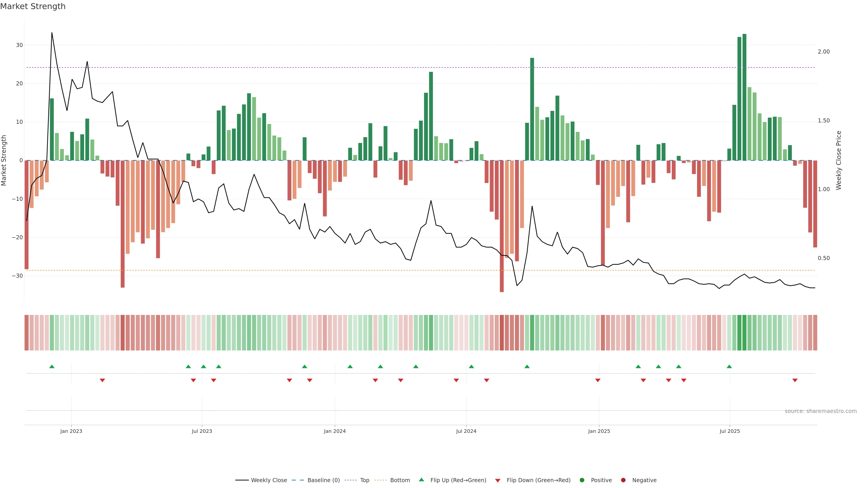Click the green Positive legend circle icon
This screenshot has width=868, height=488.
(x=582, y=480)
